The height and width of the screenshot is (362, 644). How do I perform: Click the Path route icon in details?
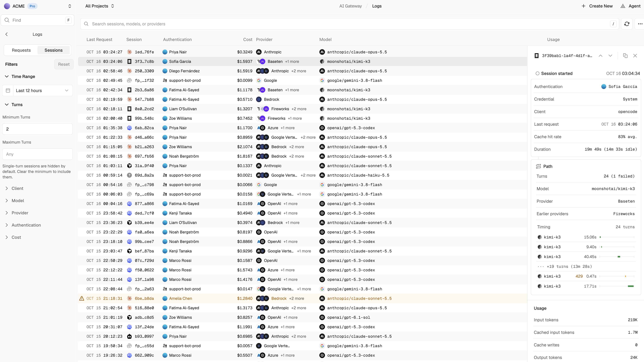538,166
